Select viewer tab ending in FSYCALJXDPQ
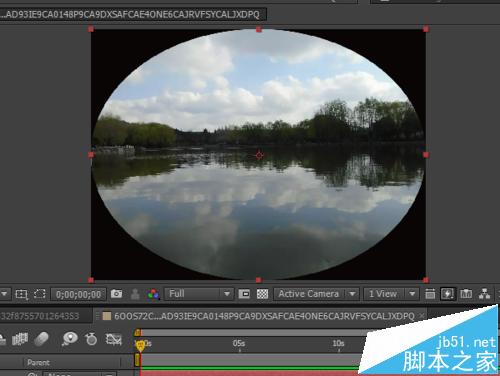This screenshot has width=500, height=376. pos(133,15)
